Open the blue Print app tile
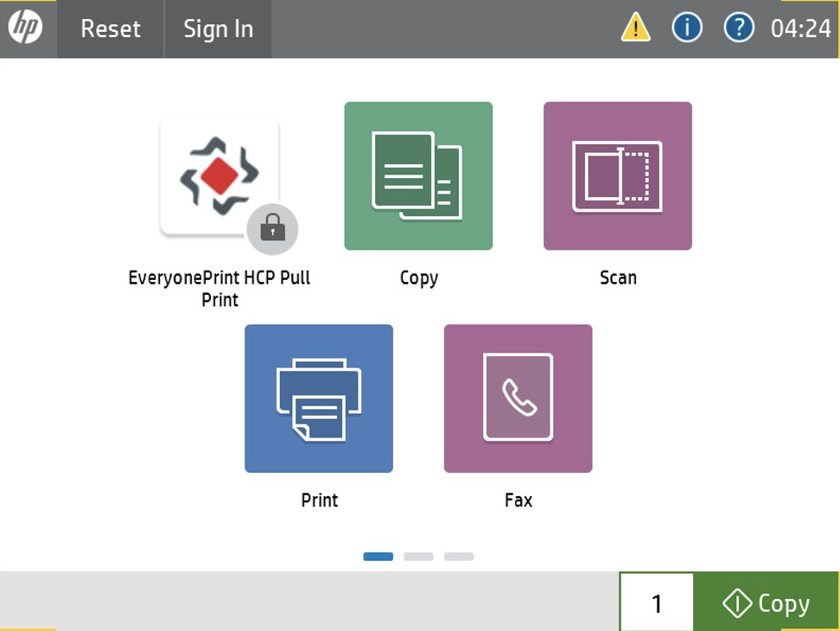 click(319, 398)
